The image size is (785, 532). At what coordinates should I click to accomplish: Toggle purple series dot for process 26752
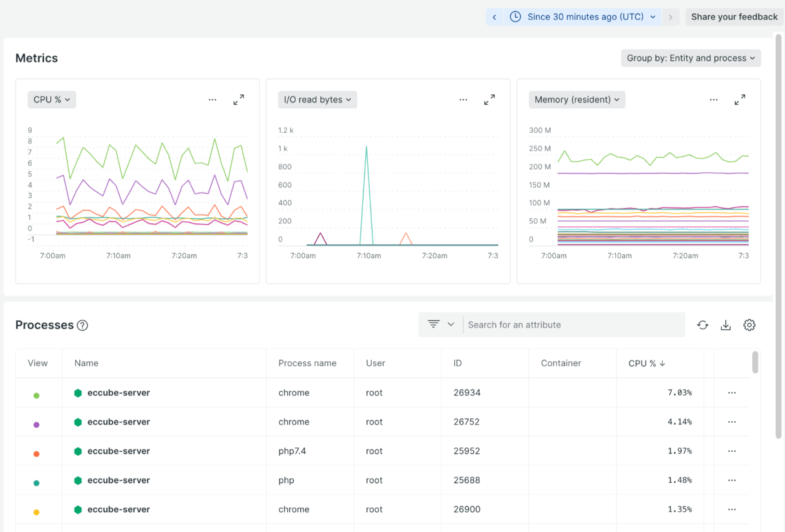tap(37, 424)
